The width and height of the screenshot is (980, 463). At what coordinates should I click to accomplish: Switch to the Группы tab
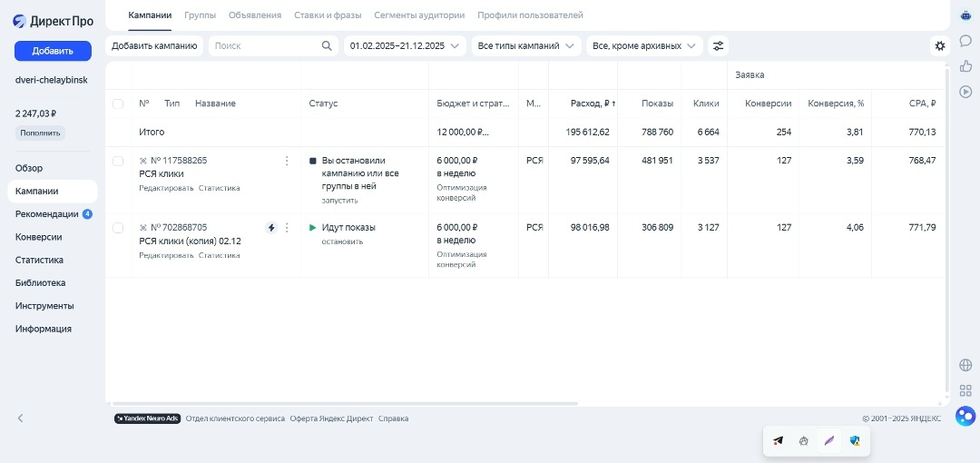coord(200,15)
